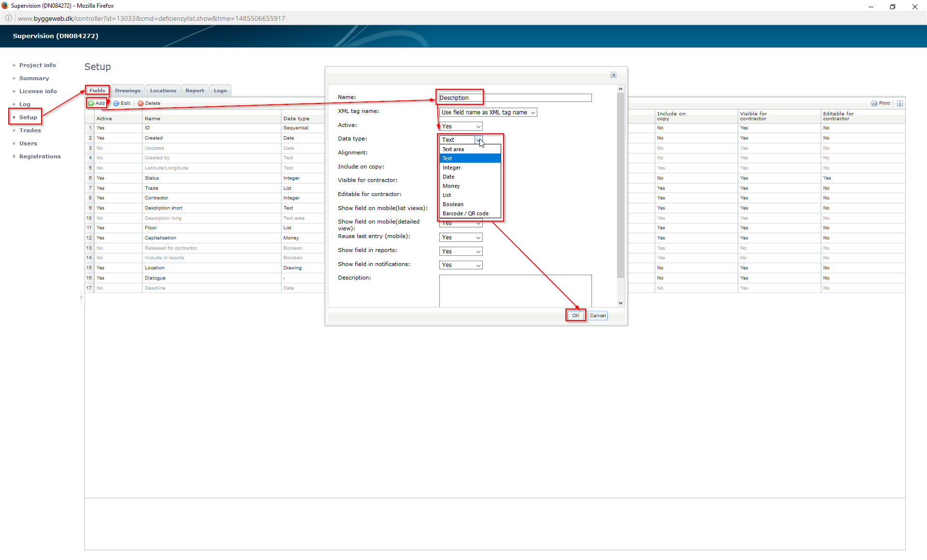Choose Text area from the data type list

(x=470, y=149)
